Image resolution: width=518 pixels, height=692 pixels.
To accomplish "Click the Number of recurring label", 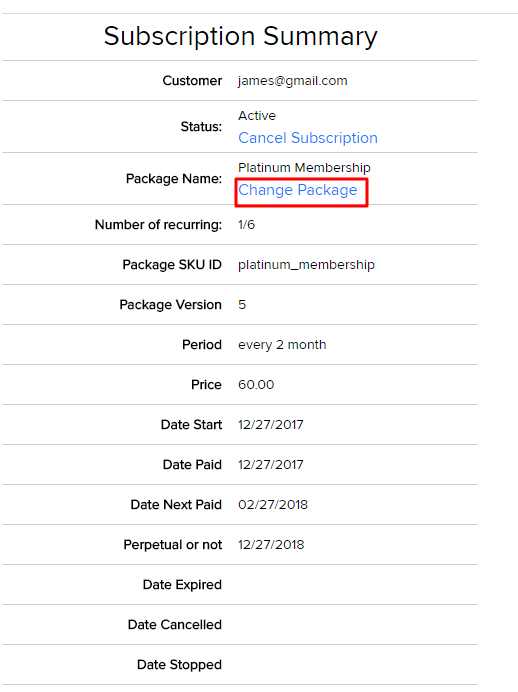I will [158, 225].
